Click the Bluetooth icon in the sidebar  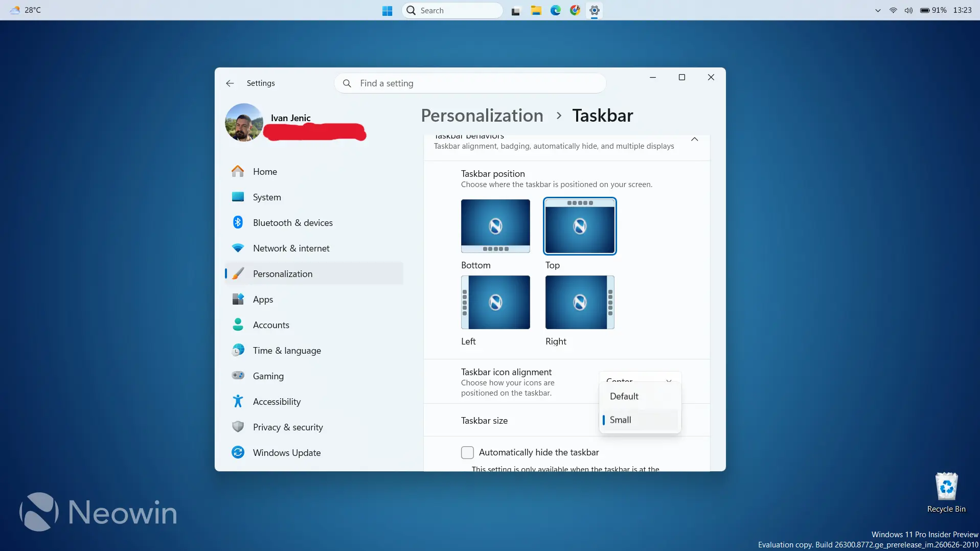(238, 222)
